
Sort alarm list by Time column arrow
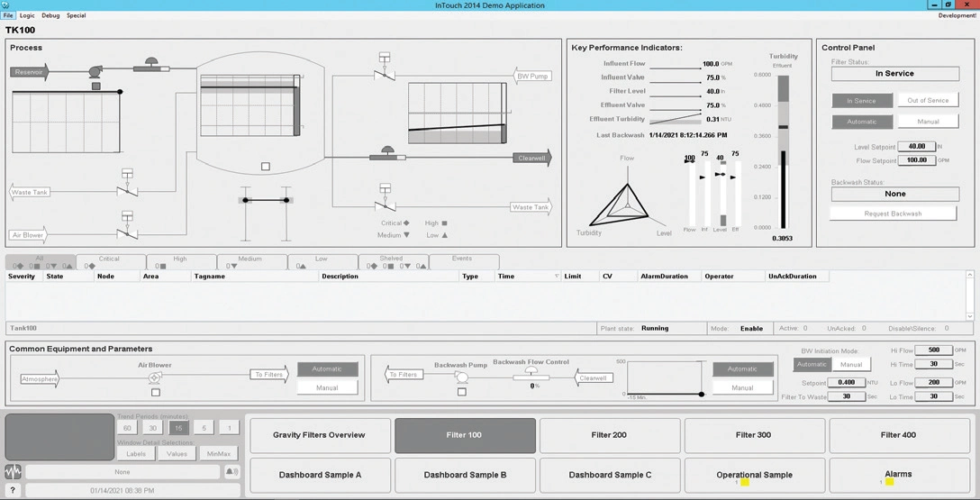click(556, 277)
